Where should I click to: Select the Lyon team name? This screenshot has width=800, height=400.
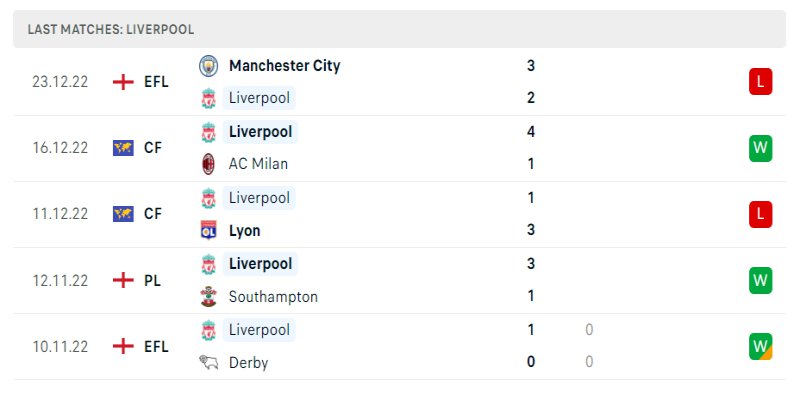tap(244, 230)
